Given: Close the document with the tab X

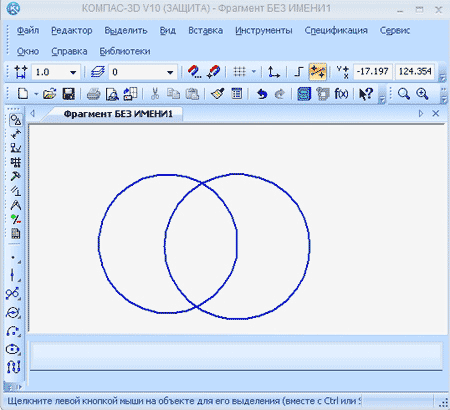Looking at the screenshot, I should point(435,114).
